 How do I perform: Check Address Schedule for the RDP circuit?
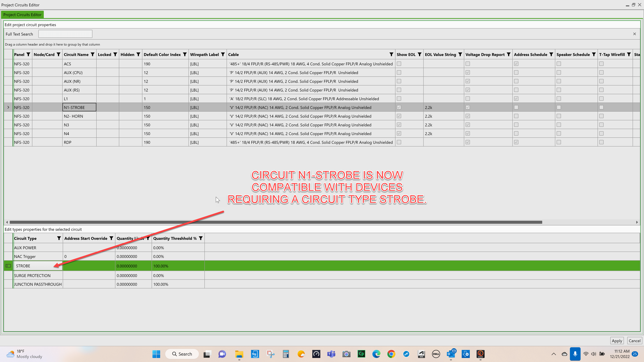click(516, 142)
